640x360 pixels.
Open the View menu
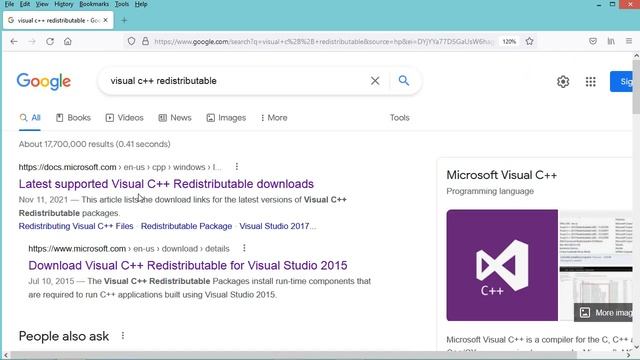pyautogui.click(x=42, y=4)
